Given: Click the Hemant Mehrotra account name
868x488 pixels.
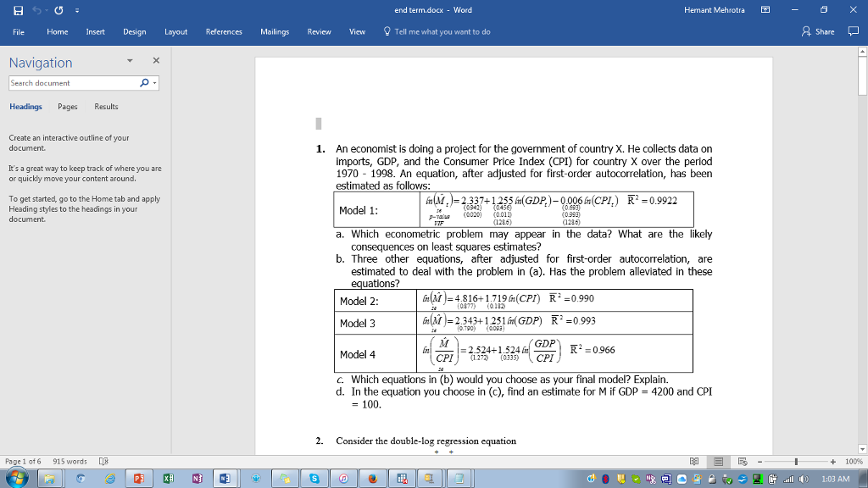Looking at the screenshot, I should pos(714,10).
